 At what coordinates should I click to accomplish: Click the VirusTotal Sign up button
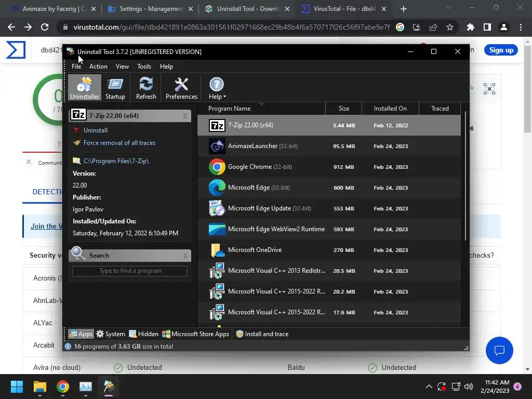tap(501, 50)
